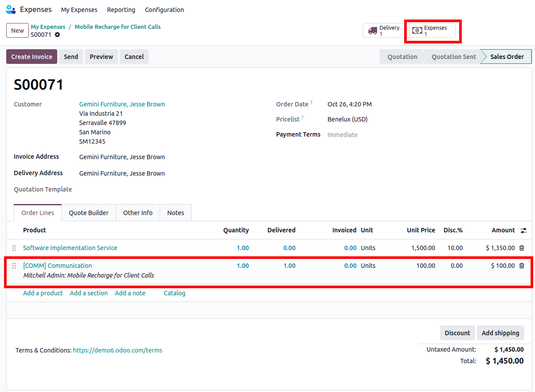535x392 pixels.
Task: Click drag handle of Communication line
Action: click(14, 266)
